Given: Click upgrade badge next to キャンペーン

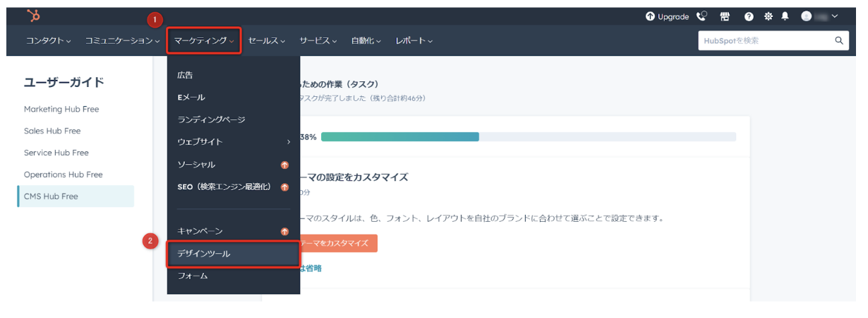Looking at the screenshot, I should pyautogui.click(x=285, y=231).
